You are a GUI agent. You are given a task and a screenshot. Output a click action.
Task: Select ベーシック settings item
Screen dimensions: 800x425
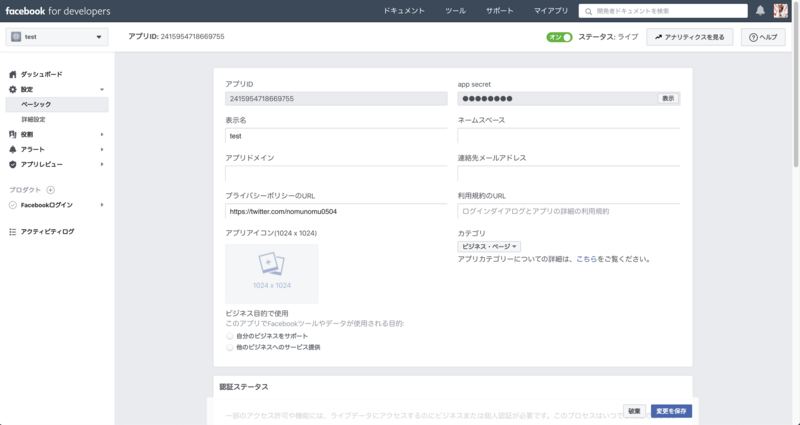[x=57, y=105]
